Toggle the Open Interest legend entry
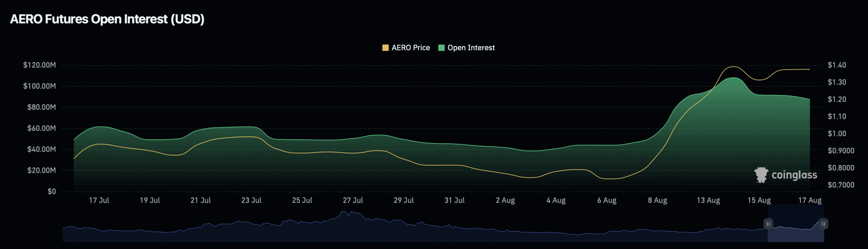This screenshot has width=868, height=249. 467,48
